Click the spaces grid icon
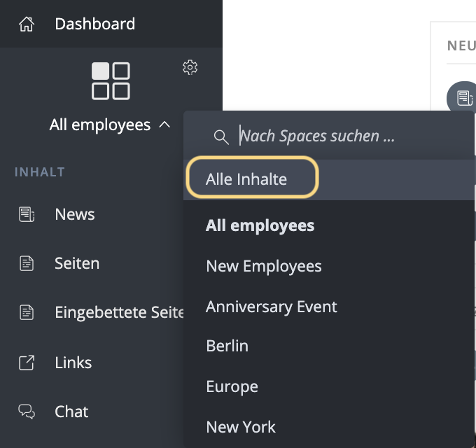This screenshot has height=448, width=476. pos(111,80)
